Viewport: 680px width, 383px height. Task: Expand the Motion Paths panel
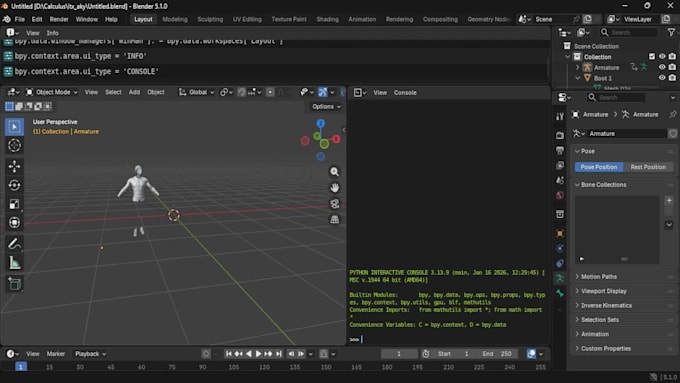click(x=598, y=277)
